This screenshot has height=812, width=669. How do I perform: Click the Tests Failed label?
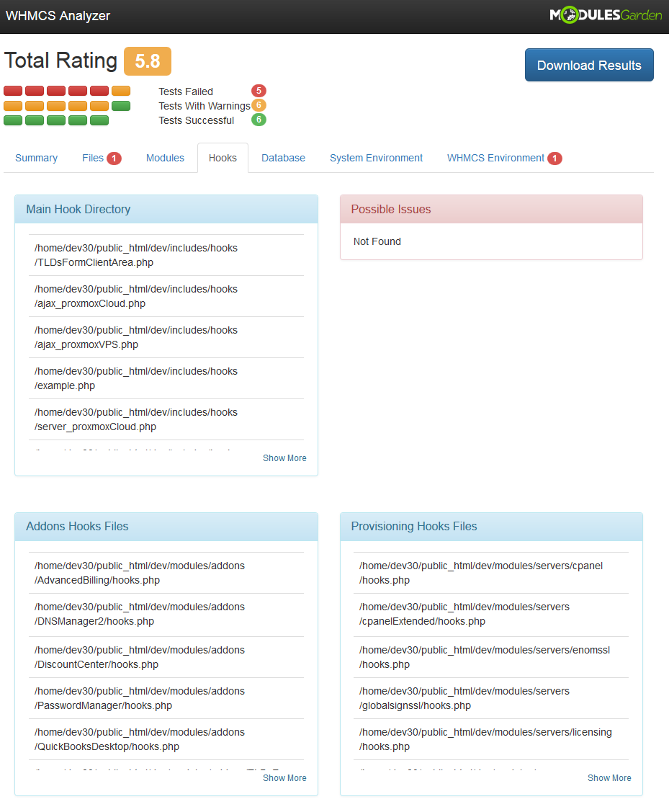186,92
